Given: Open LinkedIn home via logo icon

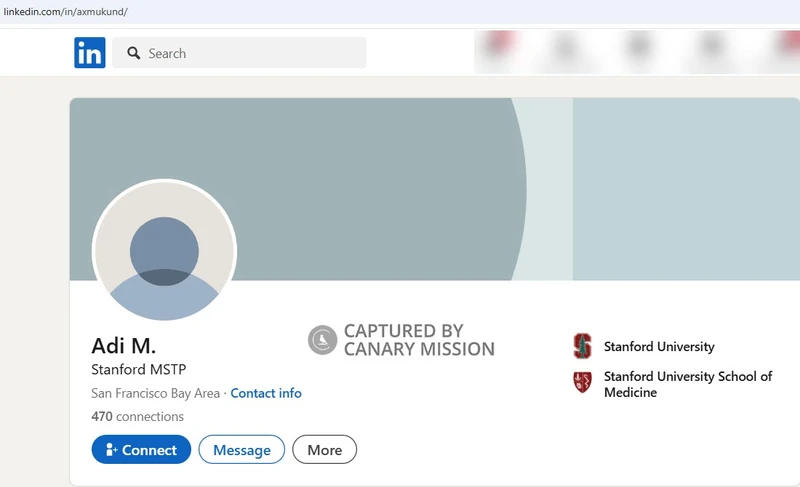Looking at the screenshot, I should (90, 53).
